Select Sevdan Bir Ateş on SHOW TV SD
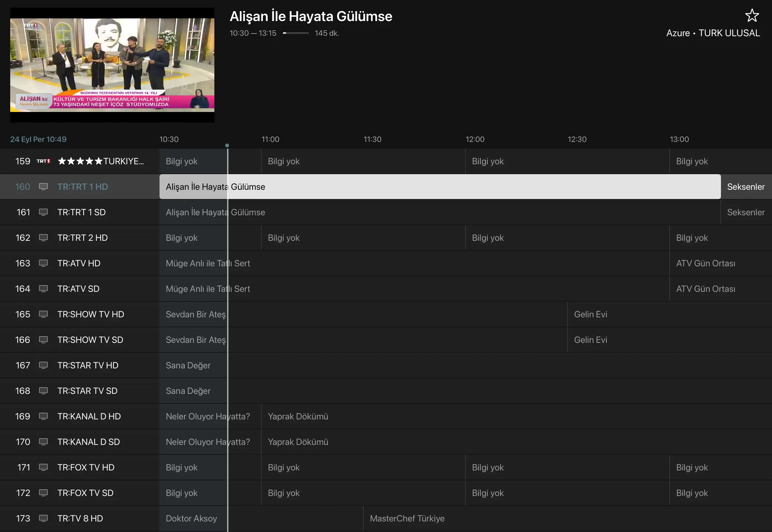This screenshot has width=772, height=532. pyautogui.click(x=363, y=340)
